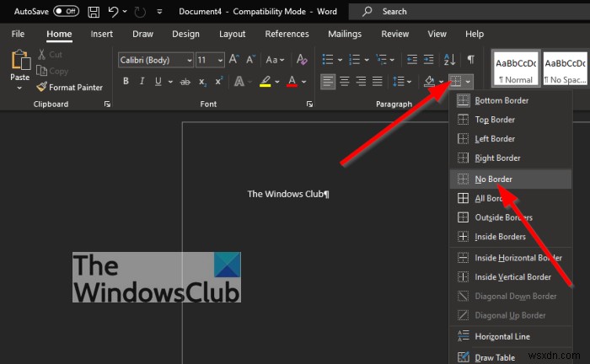Click the Shading paint bucket icon

click(429, 81)
